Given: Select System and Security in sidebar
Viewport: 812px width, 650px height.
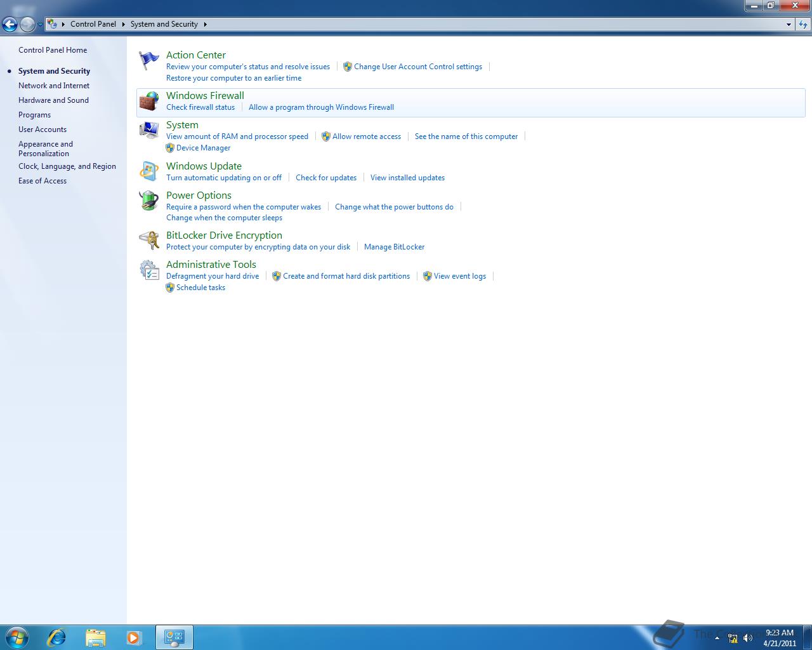Looking at the screenshot, I should tap(54, 71).
